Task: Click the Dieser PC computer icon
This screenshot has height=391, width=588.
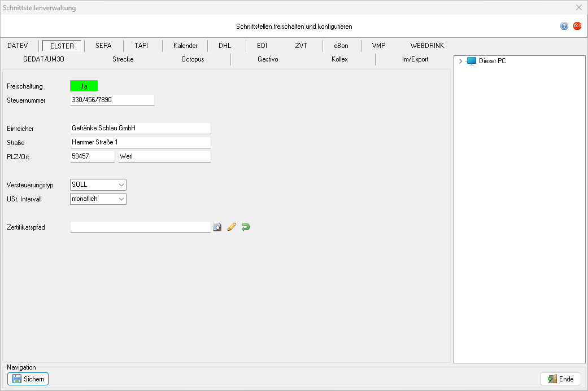Action: tap(472, 61)
